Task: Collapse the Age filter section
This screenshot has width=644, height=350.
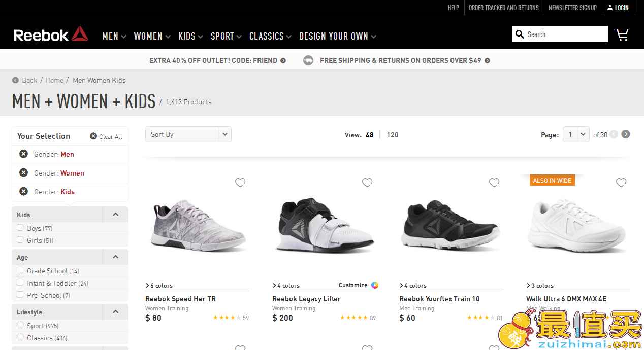Action: tap(115, 257)
